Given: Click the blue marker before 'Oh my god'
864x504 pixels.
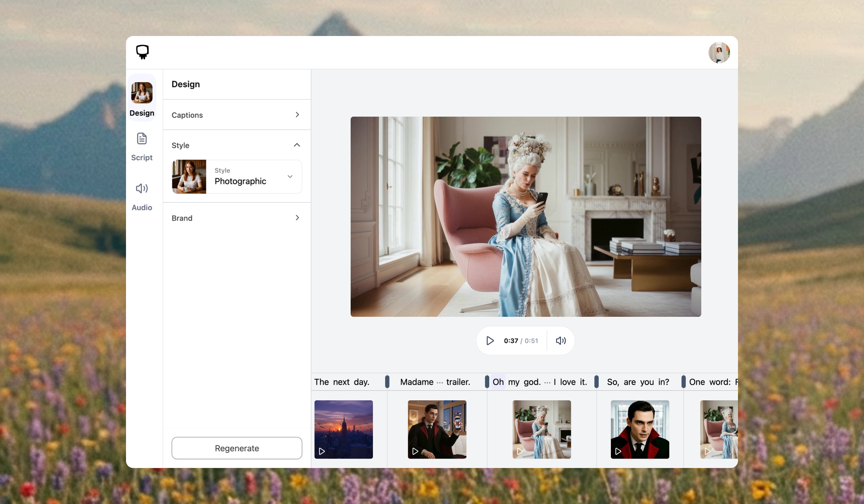Looking at the screenshot, I should [487, 382].
